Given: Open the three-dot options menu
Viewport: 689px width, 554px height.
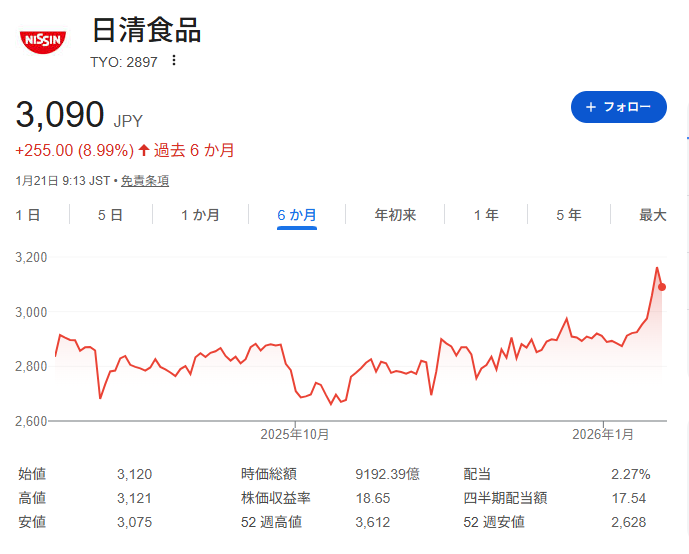Looking at the screenshot, I should point(174,61).
